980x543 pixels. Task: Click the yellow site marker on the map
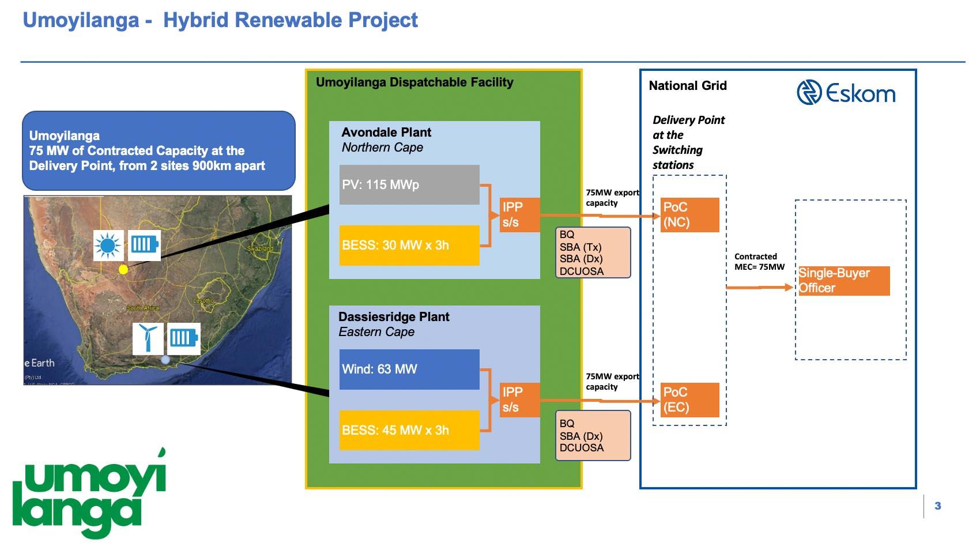(123, 269)
